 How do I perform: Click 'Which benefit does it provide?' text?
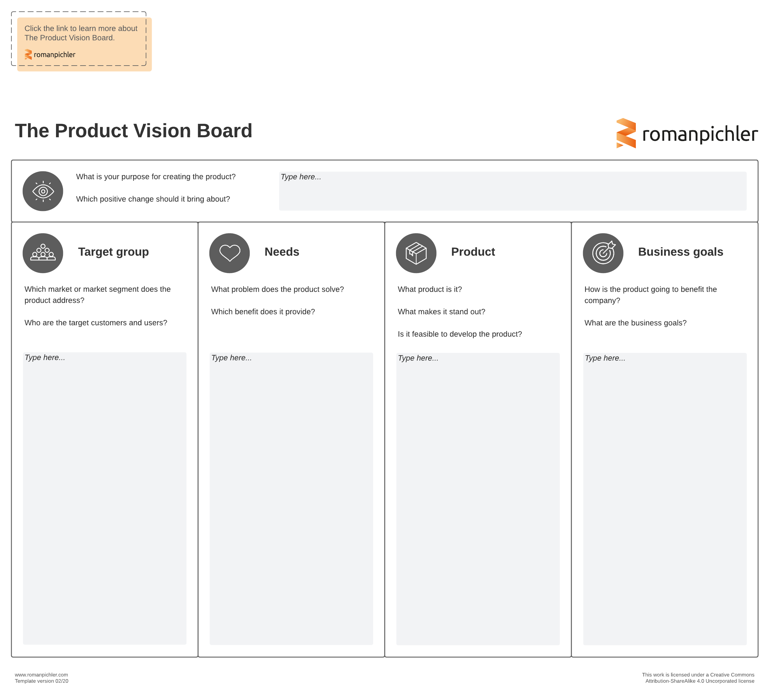pos(263,312)
